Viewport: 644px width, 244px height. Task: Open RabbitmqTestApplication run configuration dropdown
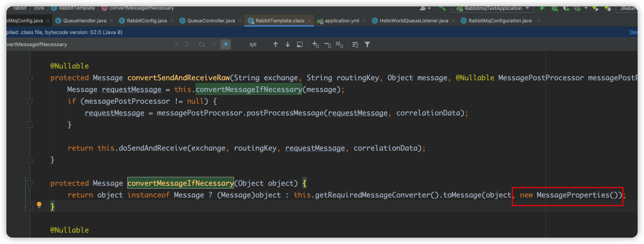pos(528,8)
